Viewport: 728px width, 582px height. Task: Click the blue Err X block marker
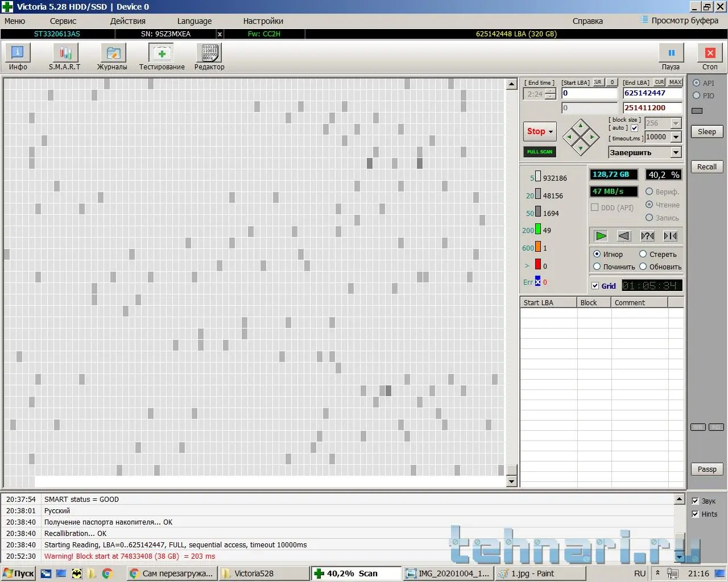pyautogui.click(x=537, y=282)
